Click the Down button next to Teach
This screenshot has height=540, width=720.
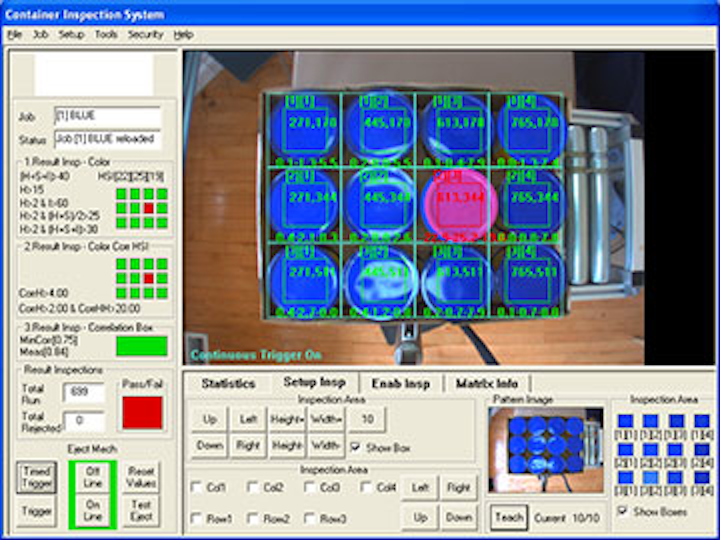click(x=458, y=518)
